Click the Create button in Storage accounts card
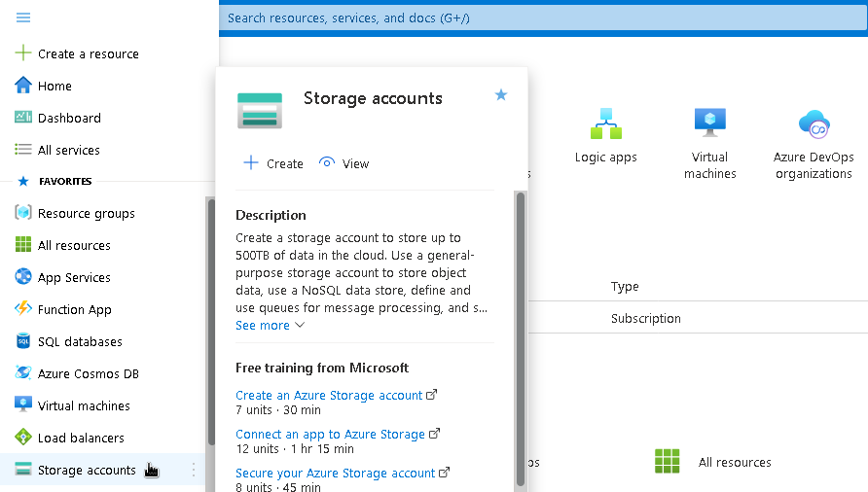The width and height of the screenshot is (868, 492). [273, 163]
